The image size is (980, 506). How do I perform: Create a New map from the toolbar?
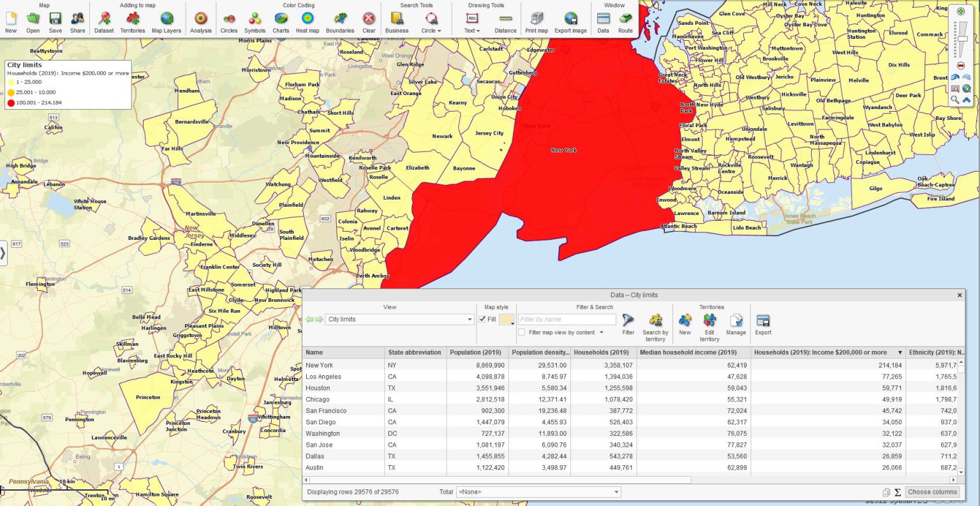click(x=11, y=22)
